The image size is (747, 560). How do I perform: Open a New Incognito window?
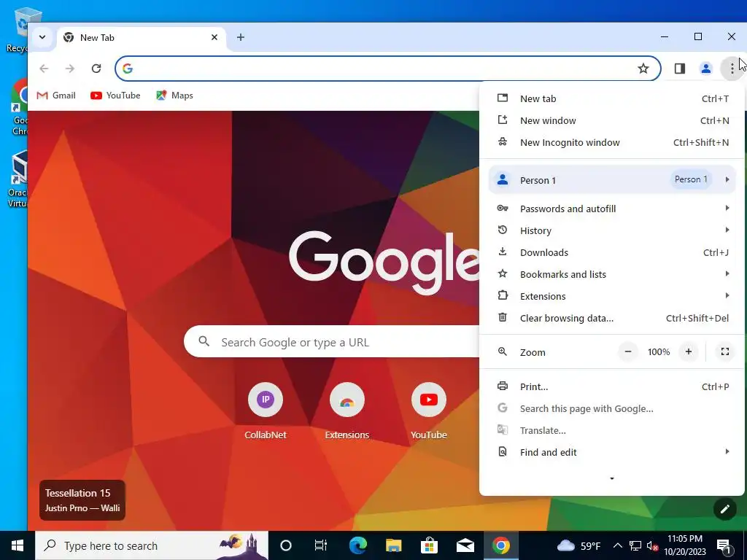coord(612,142)
